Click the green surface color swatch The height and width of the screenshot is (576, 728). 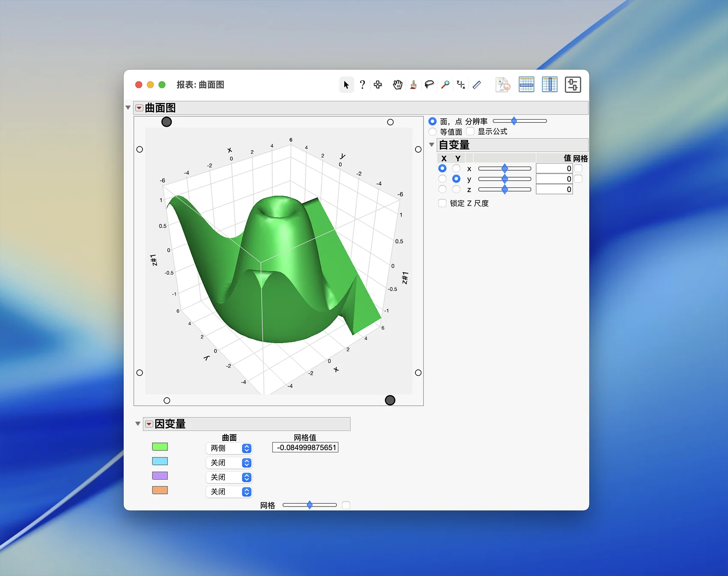(160, 447)
